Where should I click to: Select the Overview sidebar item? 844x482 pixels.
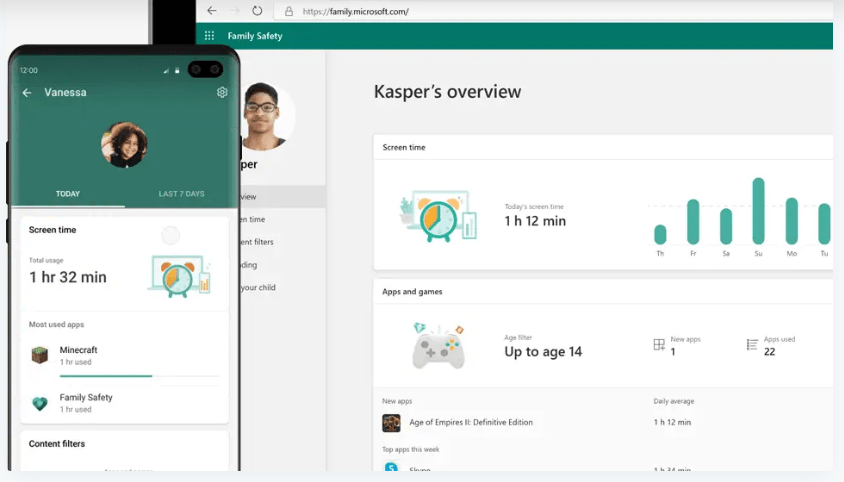coord(282,197)
